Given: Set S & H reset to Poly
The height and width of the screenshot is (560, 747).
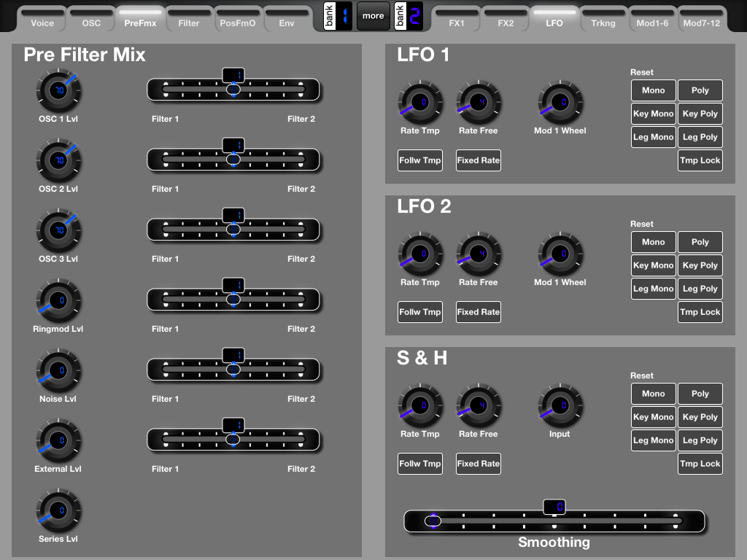Looking at the screenshot, I should coord(700,394).
